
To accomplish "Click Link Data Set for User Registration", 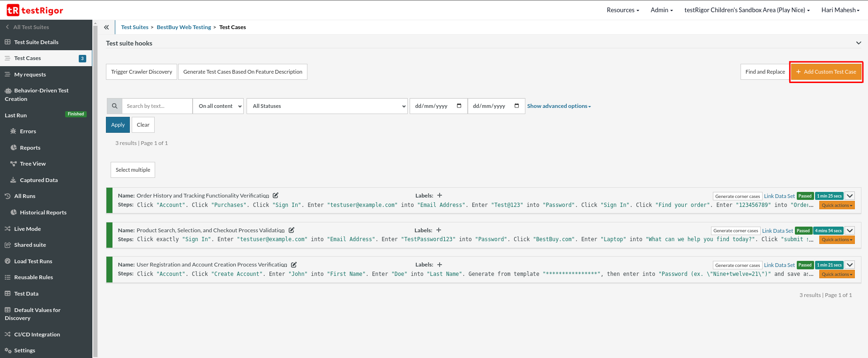I will pyautogui.click(x=779, y=265).
